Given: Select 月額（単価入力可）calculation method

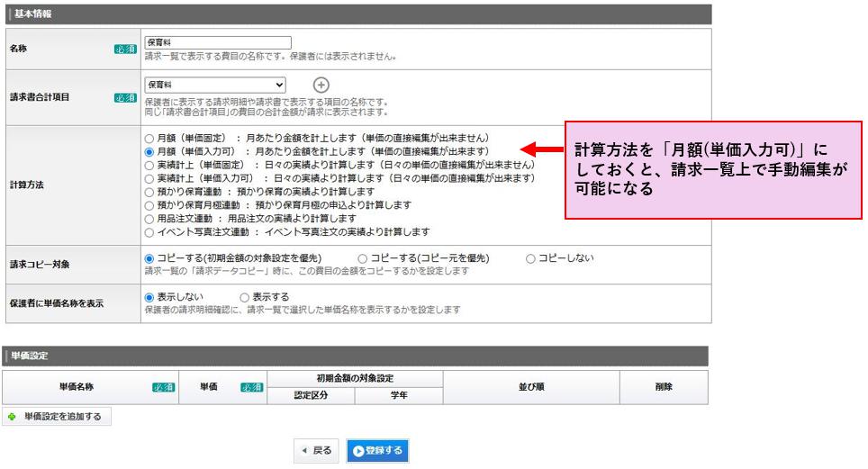Looking at the screenshot, I should pyautogui.click(x=149, y=152).
